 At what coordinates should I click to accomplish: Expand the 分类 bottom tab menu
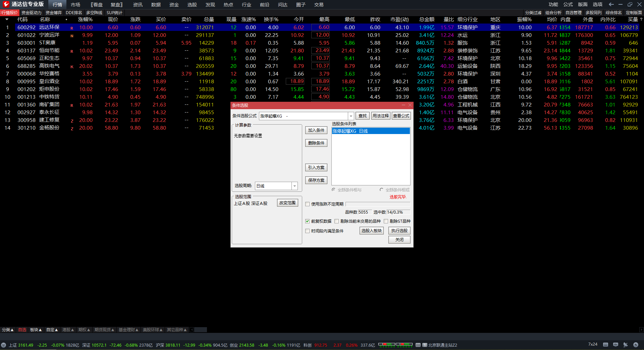[8, 330]
